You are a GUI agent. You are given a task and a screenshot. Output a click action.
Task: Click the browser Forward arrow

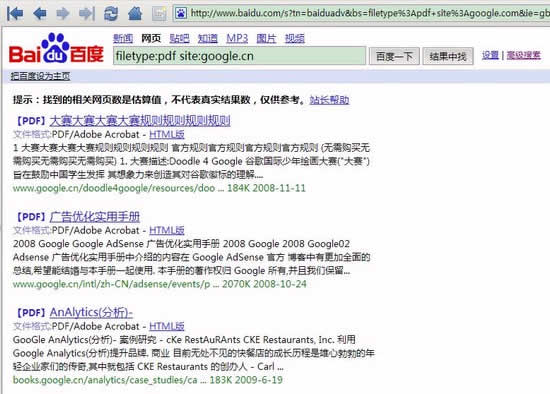point(63,13)
